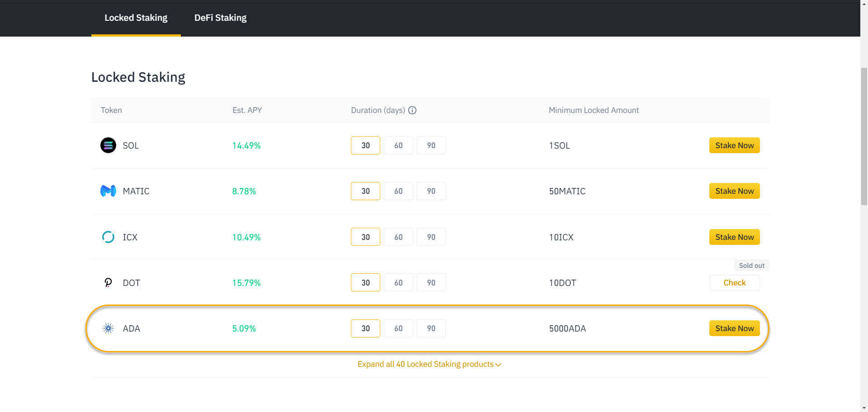This screenshot has height=412, width=868.
Task: Click the Token column header
Action: coord(111,110)
